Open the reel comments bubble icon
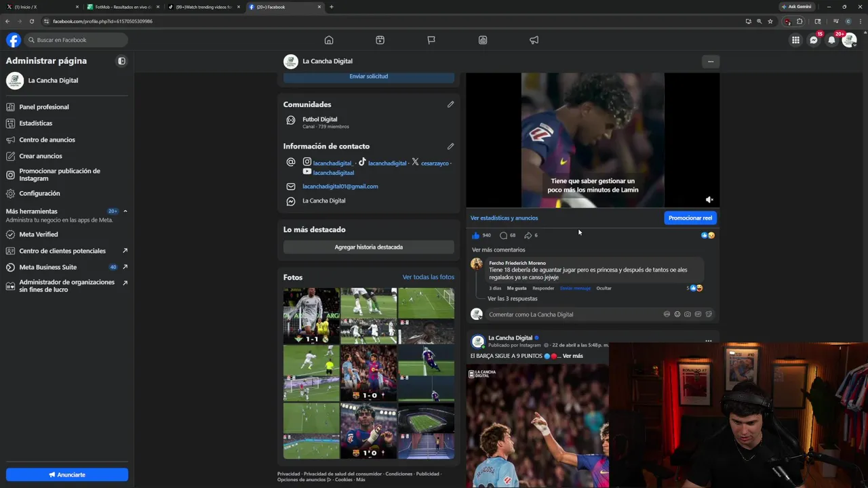868x488 pixels. pyautogui.click(x=503, y=235)
